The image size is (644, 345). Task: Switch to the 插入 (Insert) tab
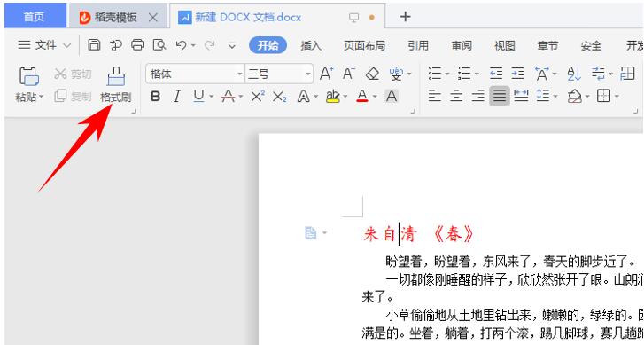click(311, 45)
